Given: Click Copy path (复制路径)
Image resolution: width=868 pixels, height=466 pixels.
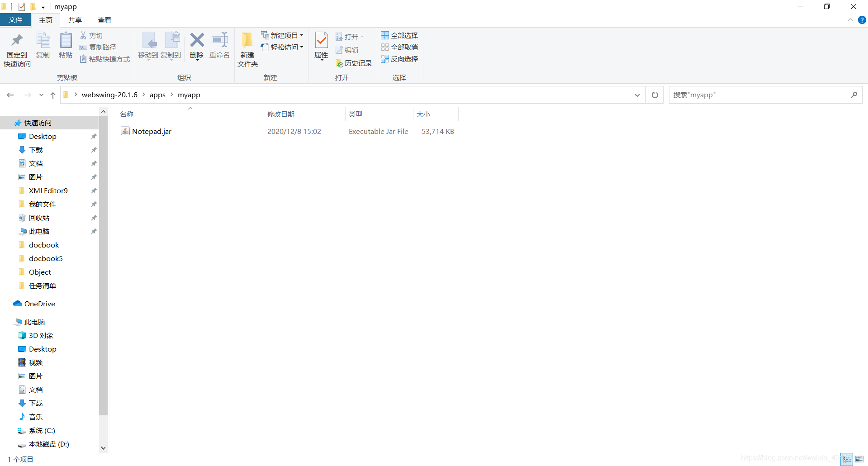Looking at the screenshot, I should coord(98,47).
